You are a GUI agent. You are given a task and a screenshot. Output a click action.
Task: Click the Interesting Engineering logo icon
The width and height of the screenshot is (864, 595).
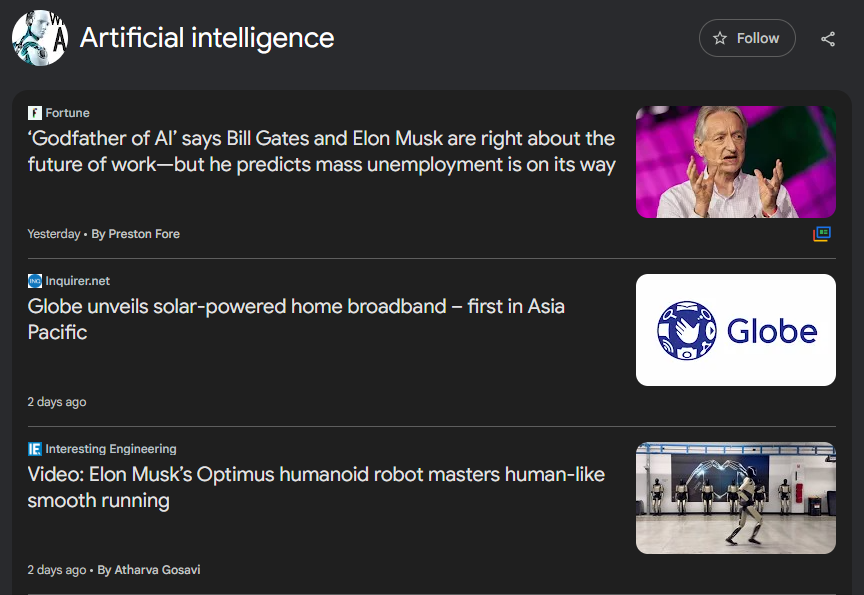click(x=35, y=449)
